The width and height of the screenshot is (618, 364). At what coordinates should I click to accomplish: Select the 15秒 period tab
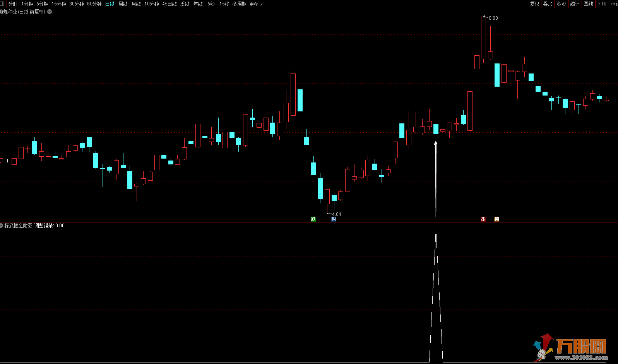[224, 4]
